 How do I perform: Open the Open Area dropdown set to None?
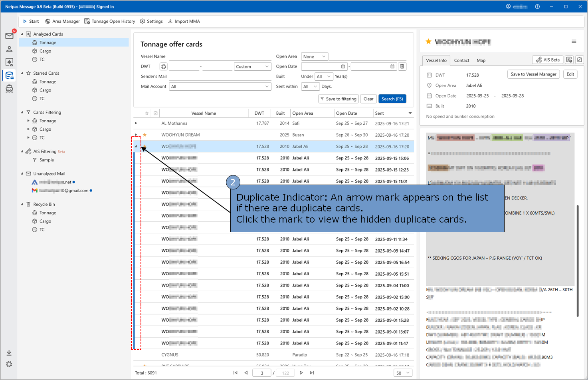(x=315, y=57)
